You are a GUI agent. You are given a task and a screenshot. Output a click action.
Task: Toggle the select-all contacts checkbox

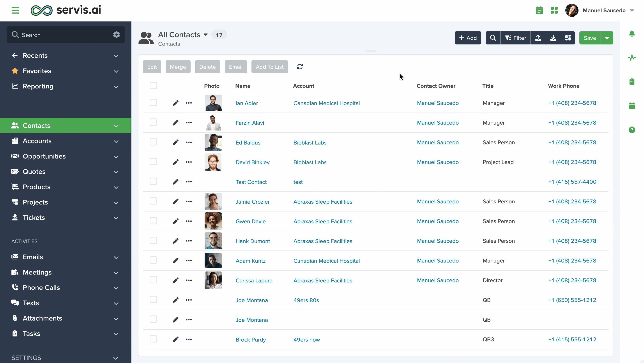point(153,85)
